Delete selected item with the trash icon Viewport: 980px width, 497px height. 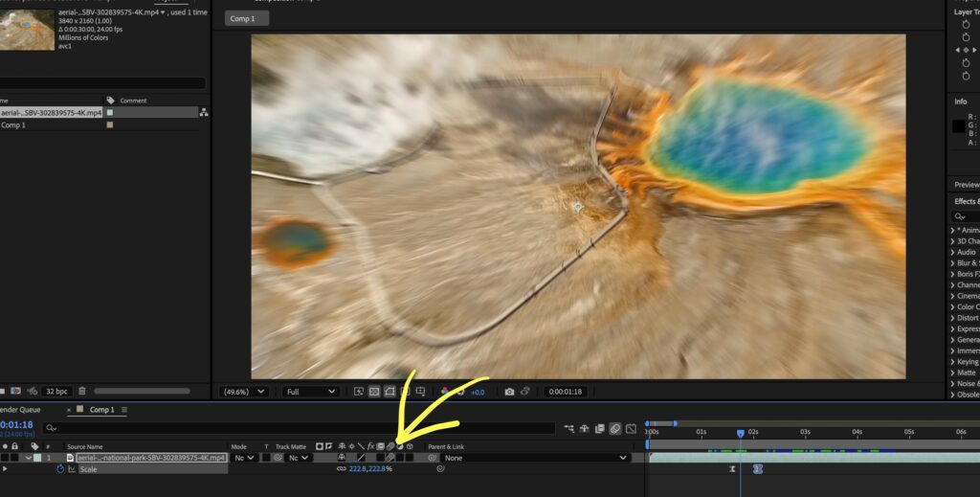click(x=82, y=391)
